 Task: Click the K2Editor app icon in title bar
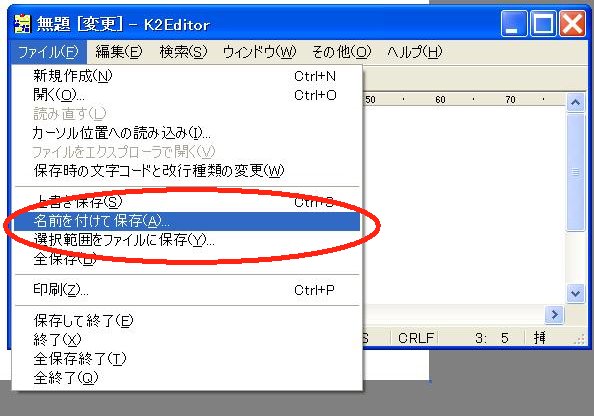[x=22, y=24]
